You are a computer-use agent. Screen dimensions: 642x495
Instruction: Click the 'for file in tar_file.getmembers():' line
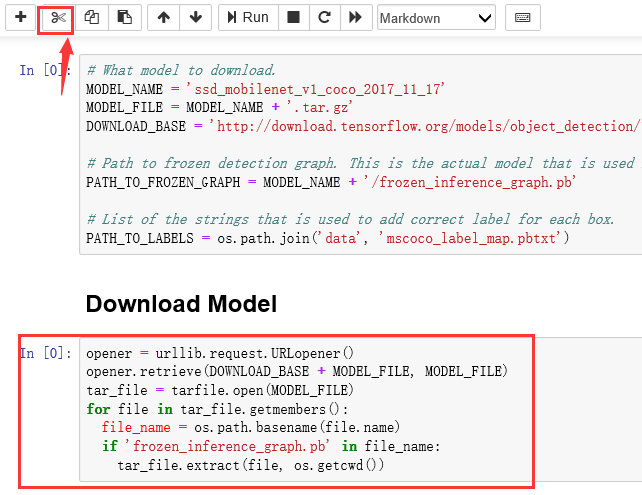tap(217, 409)
